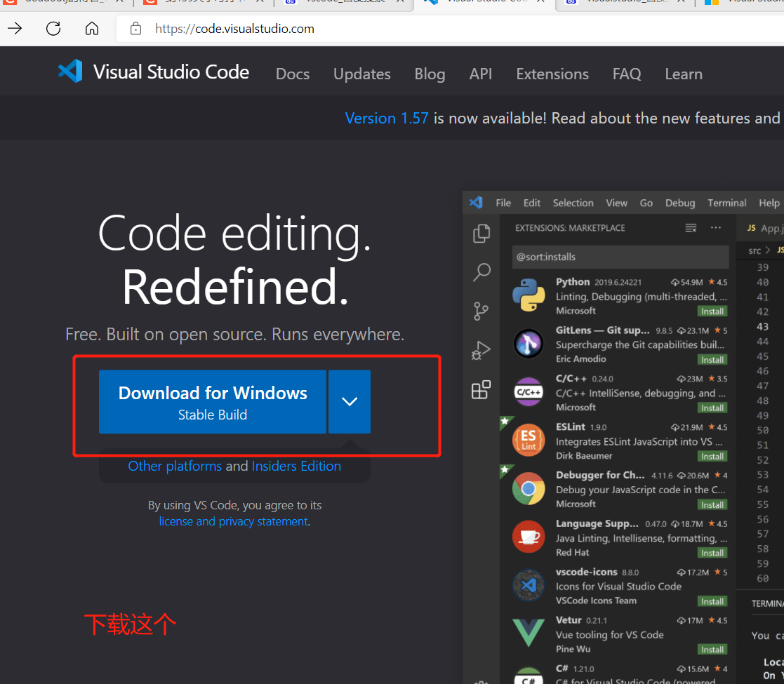This screenshot has width=784, height=684.
Task: Reload the page with refresh icon
Action: tap(53, 29)
